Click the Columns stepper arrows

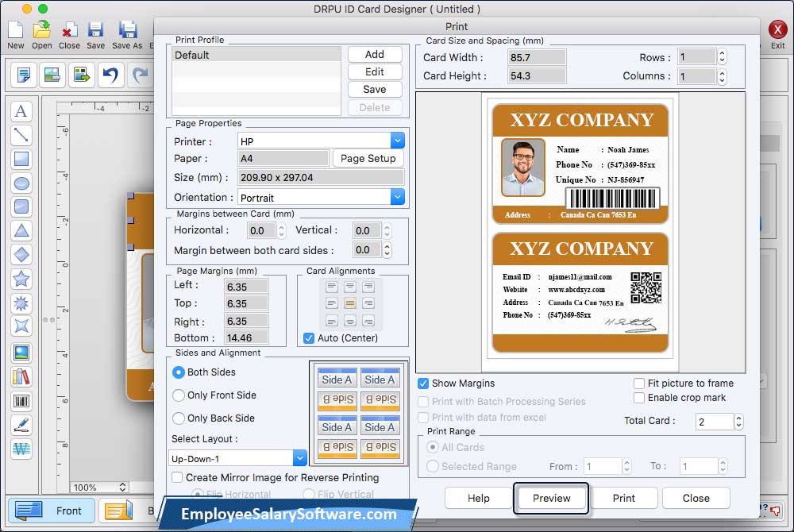point(722,76)
